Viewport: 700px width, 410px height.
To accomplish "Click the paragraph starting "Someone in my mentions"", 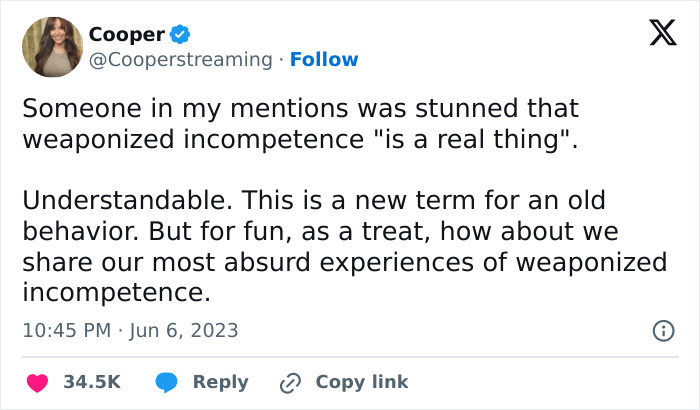I will [x=300, y=108].
